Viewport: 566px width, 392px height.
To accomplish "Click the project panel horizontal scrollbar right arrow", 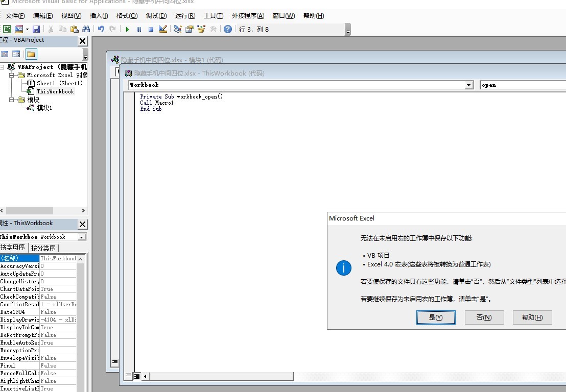I will point(83,211).
